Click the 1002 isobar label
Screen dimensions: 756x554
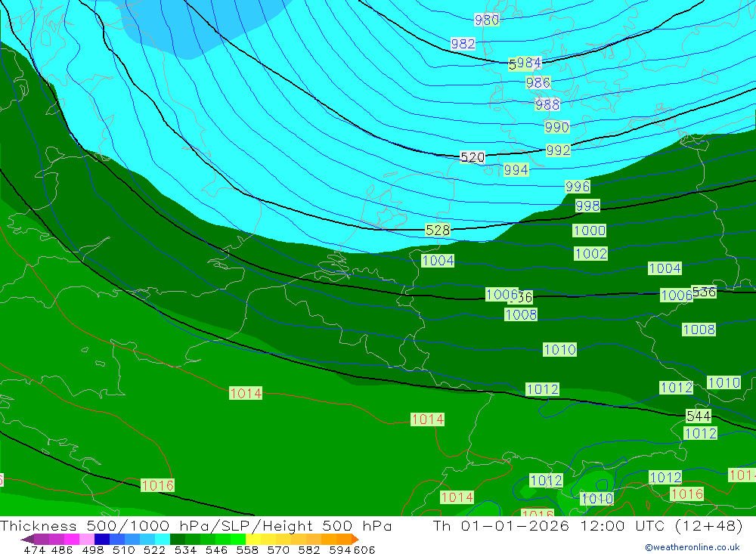click(590, 254)
